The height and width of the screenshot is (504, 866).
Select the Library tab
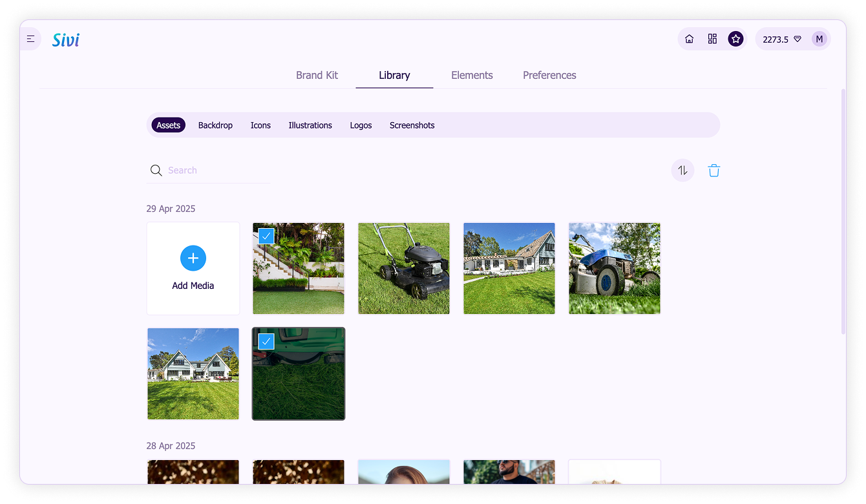pos(394,75)
